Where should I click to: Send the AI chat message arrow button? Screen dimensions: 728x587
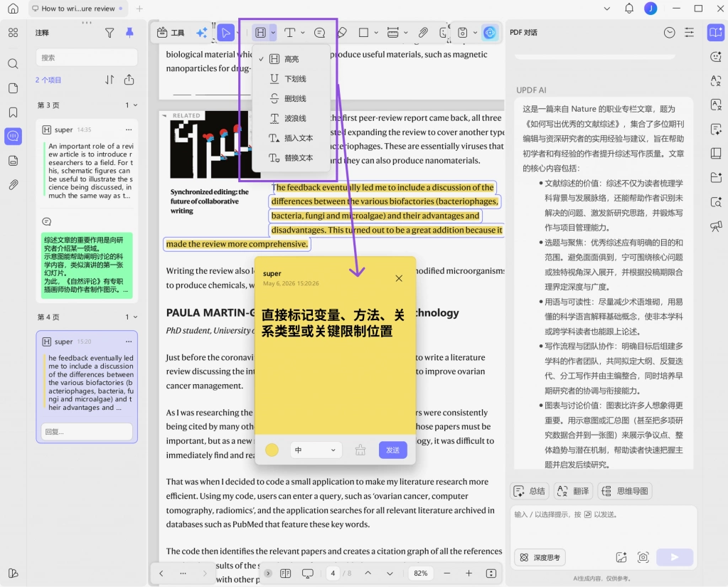(675, 557)
